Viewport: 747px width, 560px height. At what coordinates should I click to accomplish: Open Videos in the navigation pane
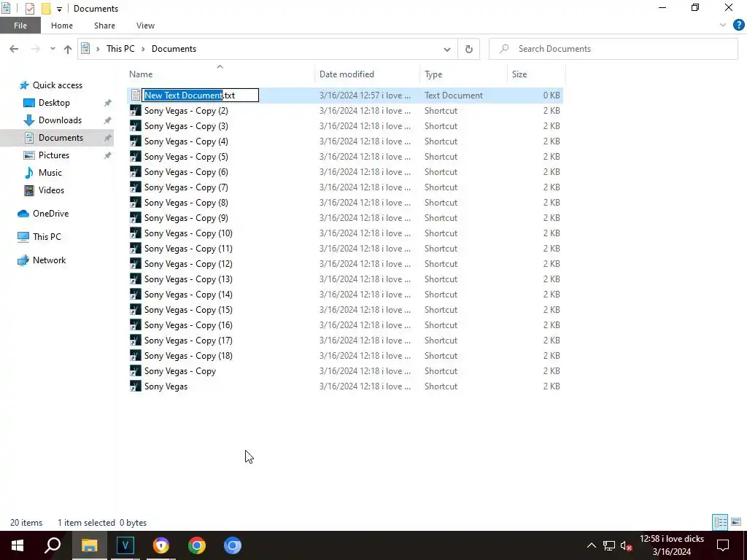tap(51, 190)
